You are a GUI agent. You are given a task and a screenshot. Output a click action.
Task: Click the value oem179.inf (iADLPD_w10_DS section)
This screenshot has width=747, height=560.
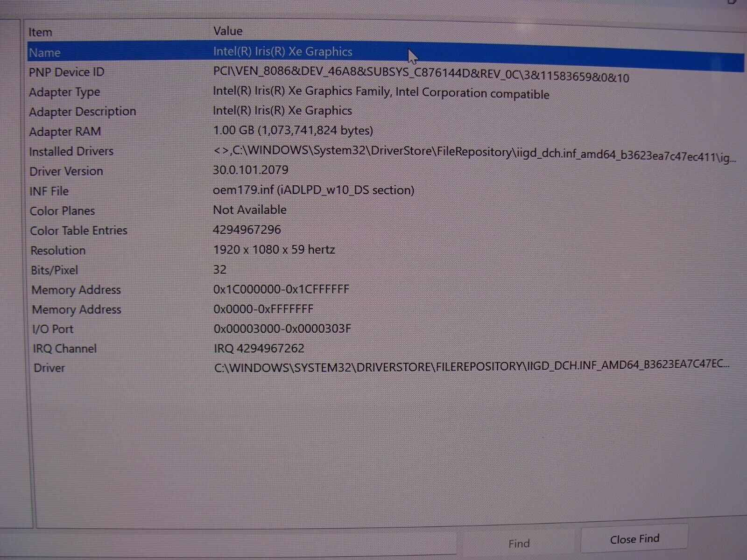[x=313, y=190]
